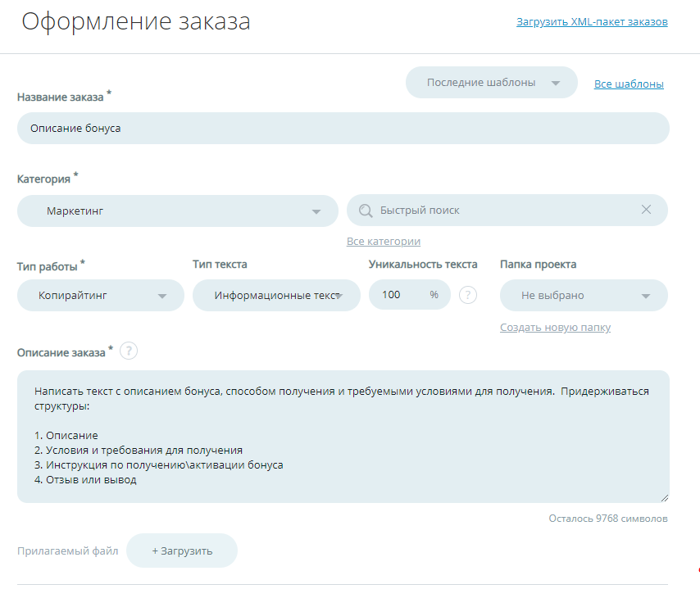Click the 'Тип текста' label
This screenshot has height=589, width=700.
coord(220,265)
